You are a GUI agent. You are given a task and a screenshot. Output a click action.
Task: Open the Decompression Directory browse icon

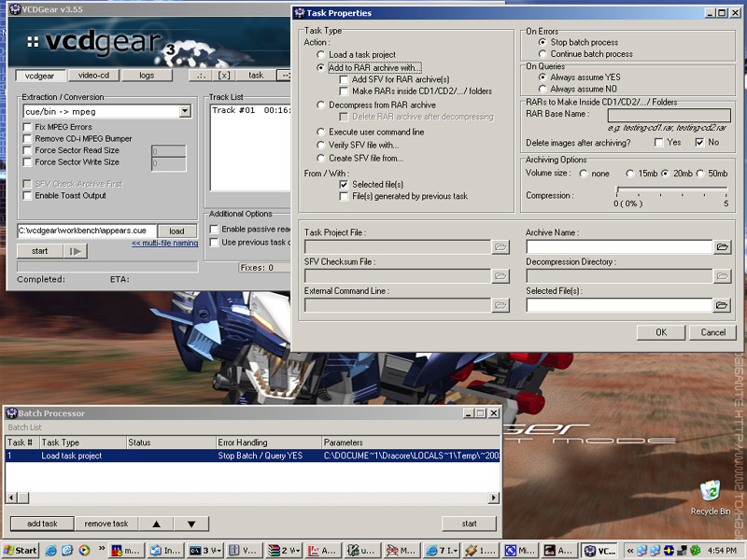coord(722,275)
